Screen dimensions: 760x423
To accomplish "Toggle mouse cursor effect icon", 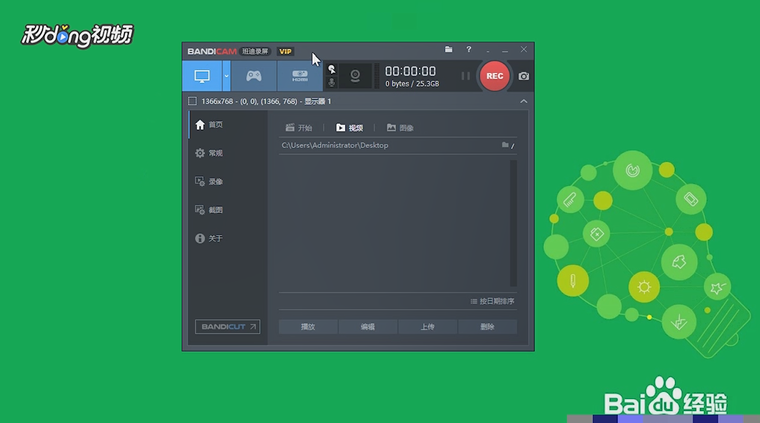I will click(332, 69).
